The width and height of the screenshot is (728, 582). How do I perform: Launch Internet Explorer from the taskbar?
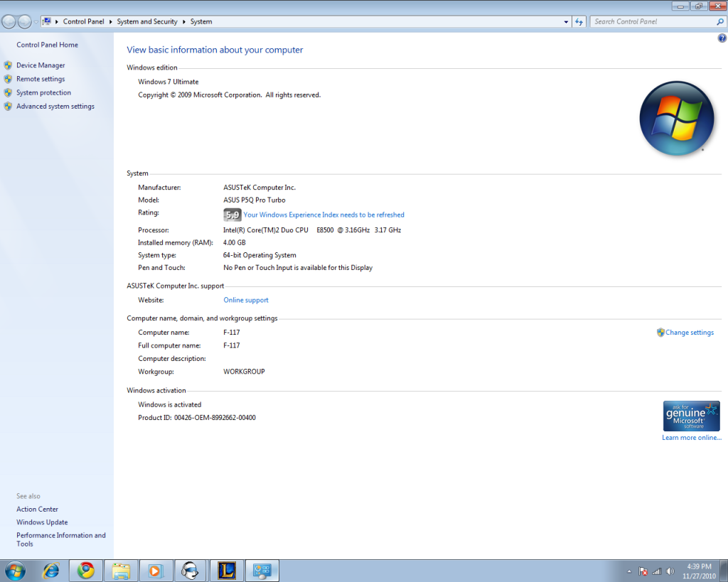[51, 571]
